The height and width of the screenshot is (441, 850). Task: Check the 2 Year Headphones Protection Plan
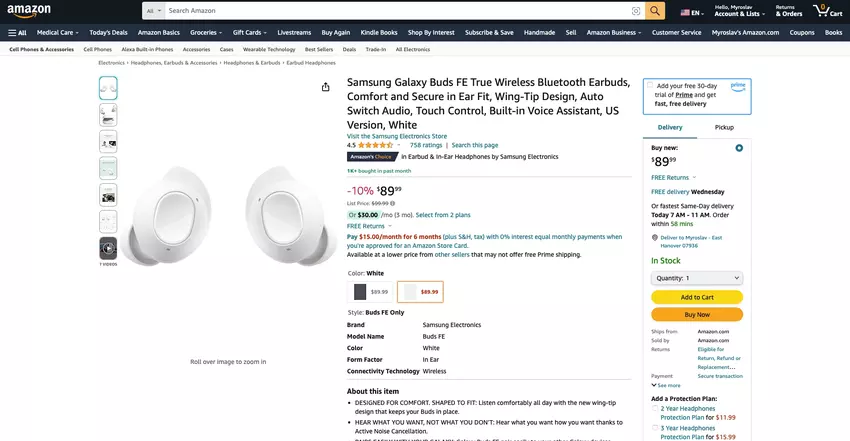pos(655,409)
